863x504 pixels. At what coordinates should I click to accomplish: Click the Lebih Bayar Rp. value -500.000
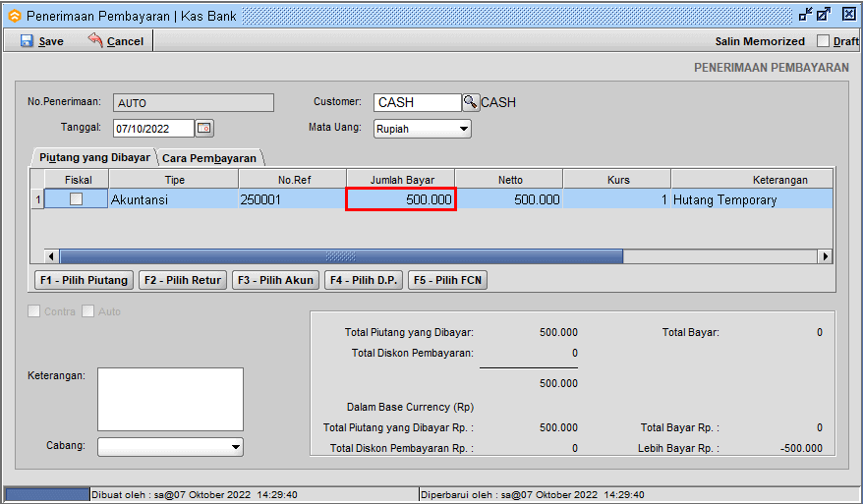click(x=801, y=448)
